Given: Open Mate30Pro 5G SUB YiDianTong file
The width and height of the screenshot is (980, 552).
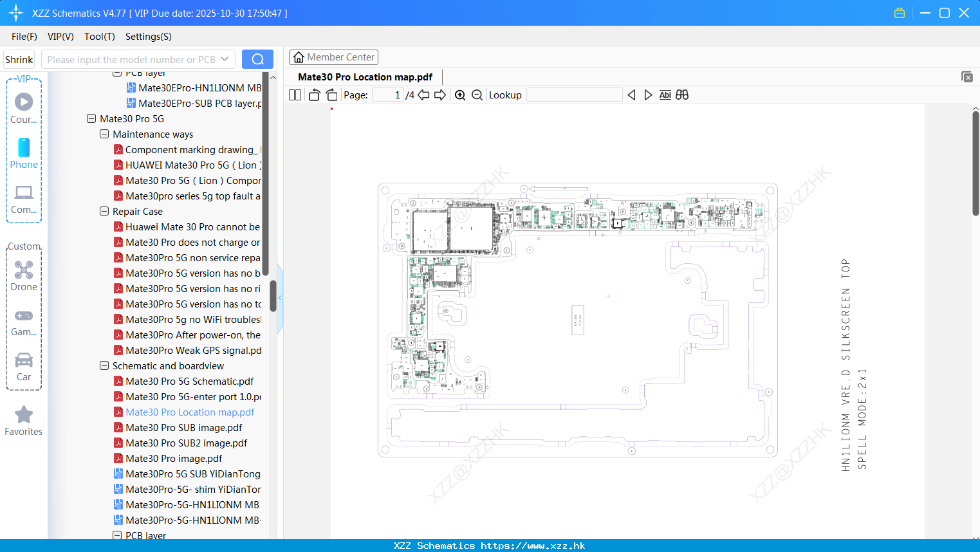Looking at the screenshot, I should (187, 474).
